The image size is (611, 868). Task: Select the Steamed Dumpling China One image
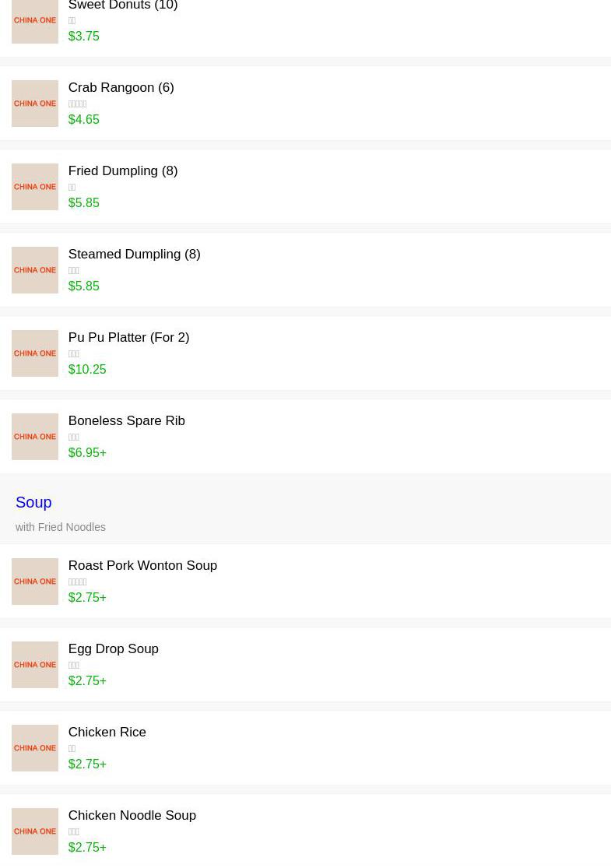click(x=35, y=270)
